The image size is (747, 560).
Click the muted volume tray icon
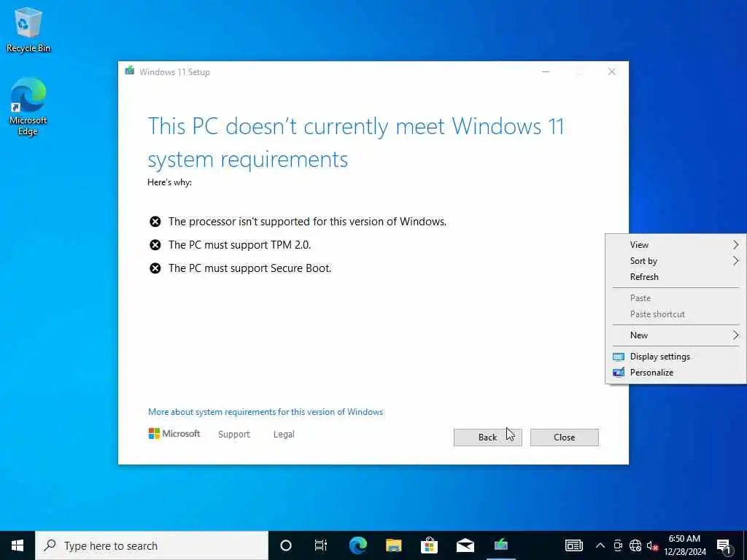(x=652, y=546)
